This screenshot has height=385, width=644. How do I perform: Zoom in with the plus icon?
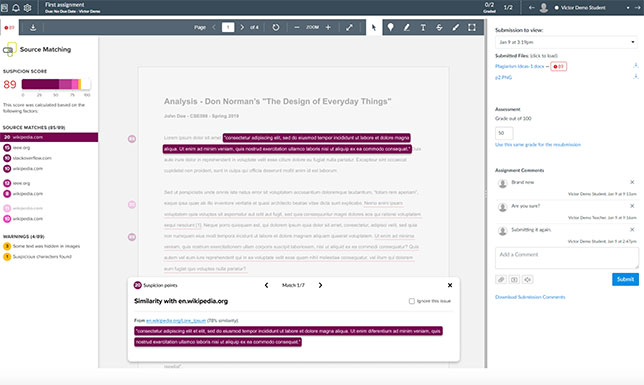point(328,28)
